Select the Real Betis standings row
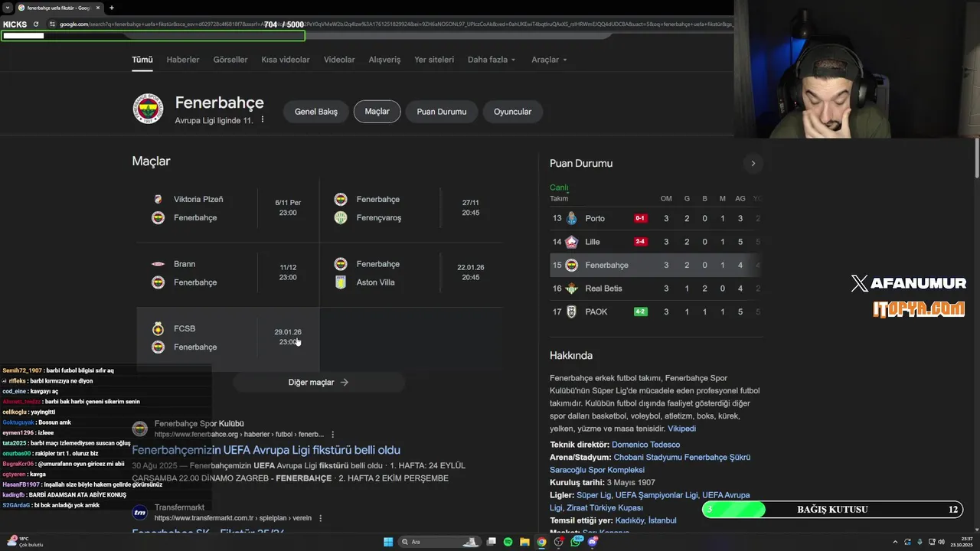 click(x=656, y=289)
